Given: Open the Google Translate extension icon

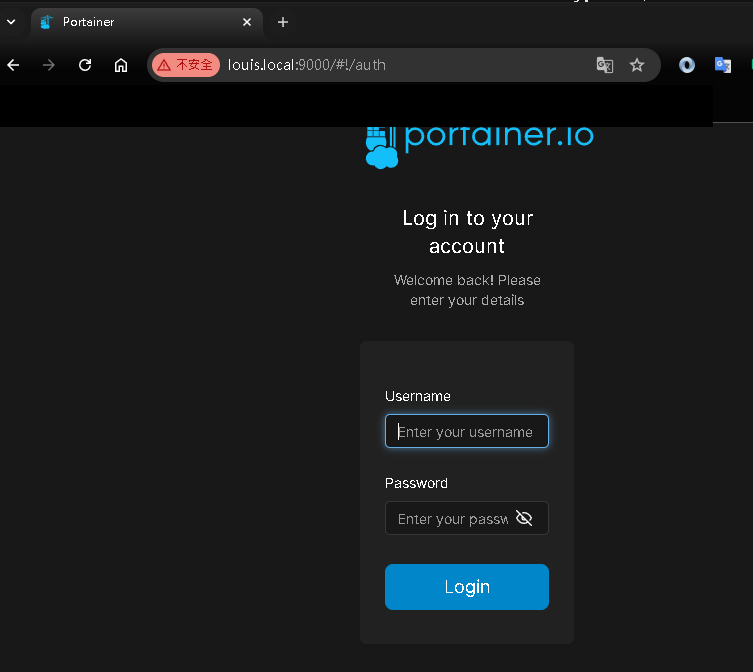Looking at the screenshot, I should [722, 65].
